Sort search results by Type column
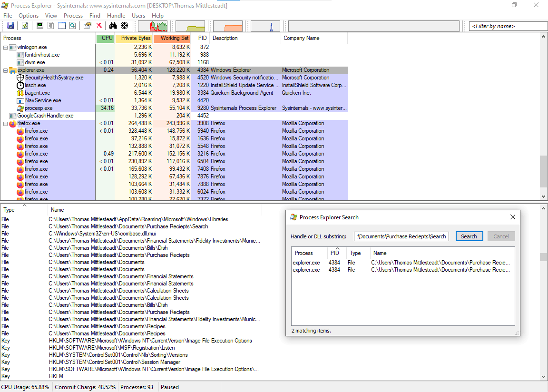 (x=358, y=253)
